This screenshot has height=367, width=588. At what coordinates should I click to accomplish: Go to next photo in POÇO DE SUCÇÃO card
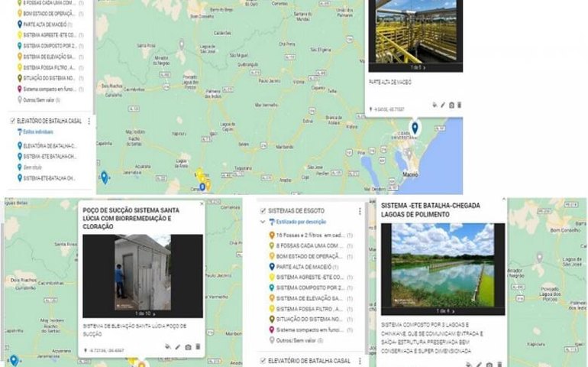pyautogui.click(x=153, y=313)
